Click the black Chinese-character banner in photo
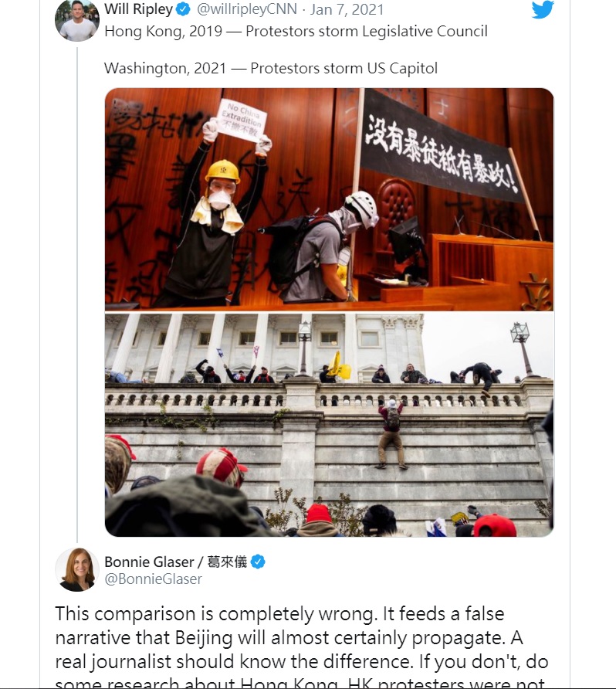 442,147
